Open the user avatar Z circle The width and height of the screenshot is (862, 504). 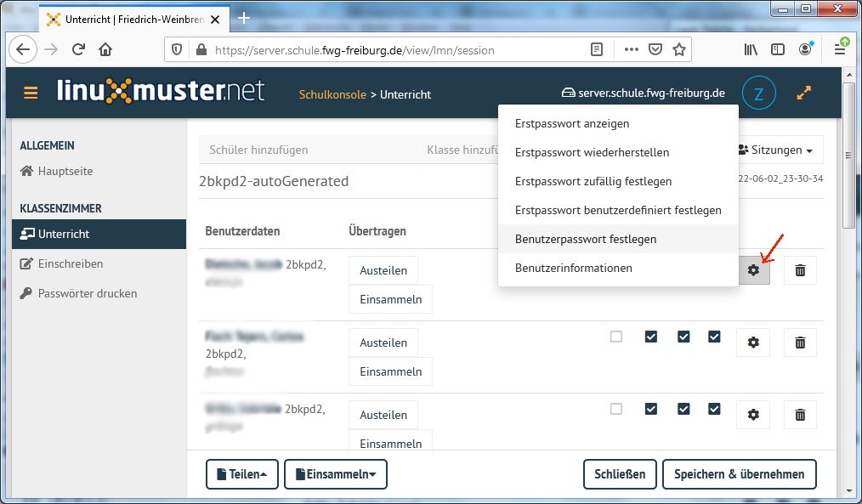click(x=758, y=93)
